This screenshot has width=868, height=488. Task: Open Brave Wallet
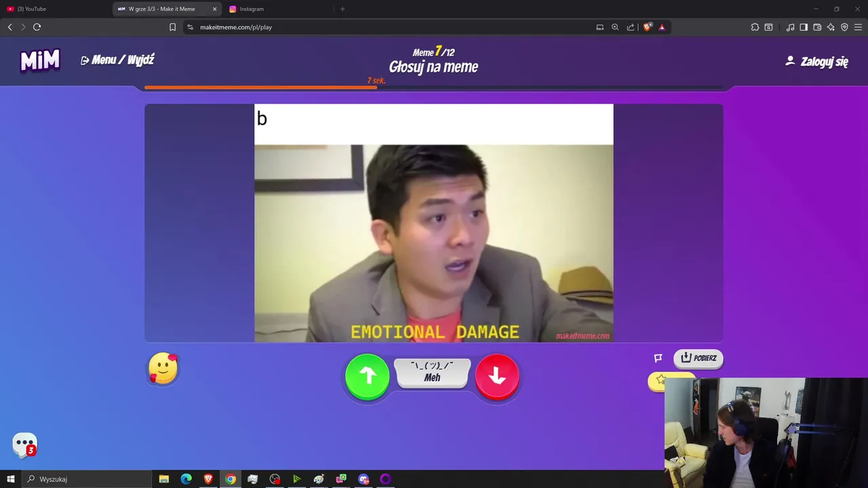817,27
